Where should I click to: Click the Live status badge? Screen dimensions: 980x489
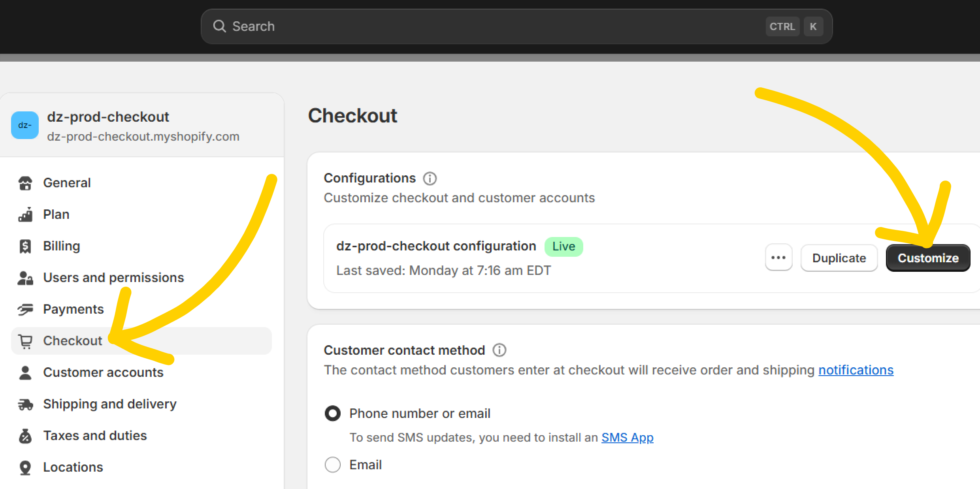[x=563, y=246]
